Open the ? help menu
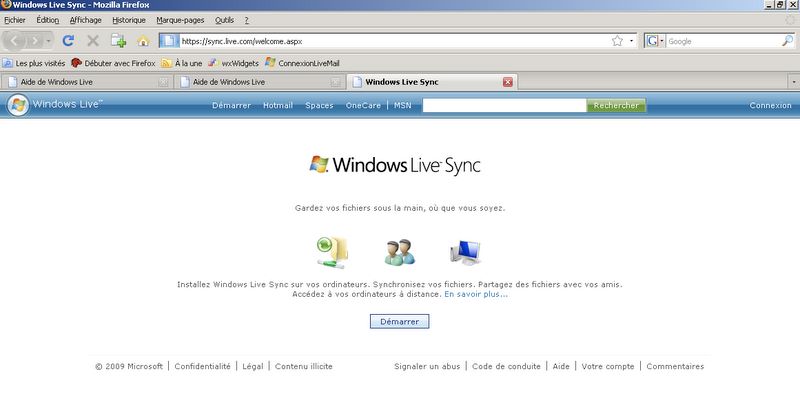This screenshot has height=407, width=800. click(x=246, y=20)
